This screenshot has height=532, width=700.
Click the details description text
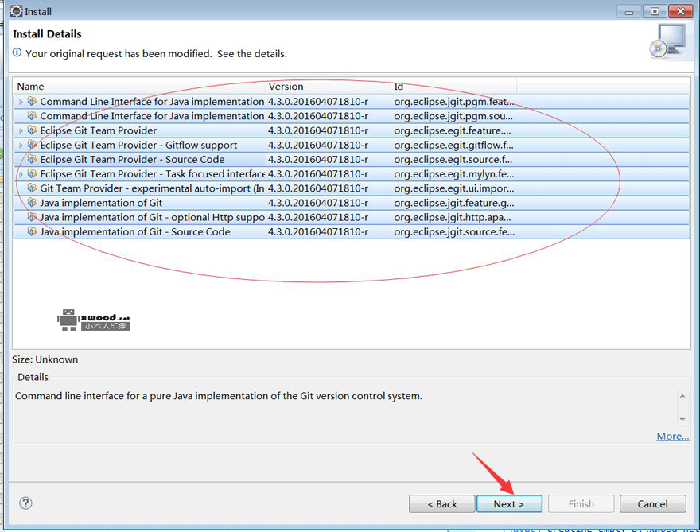[218, 395]
